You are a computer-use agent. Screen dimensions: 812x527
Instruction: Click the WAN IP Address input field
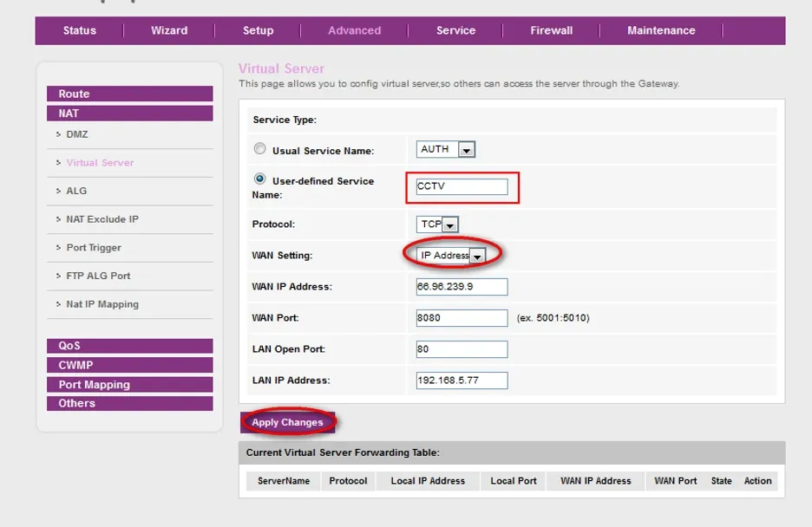click(x=462, y=287)
